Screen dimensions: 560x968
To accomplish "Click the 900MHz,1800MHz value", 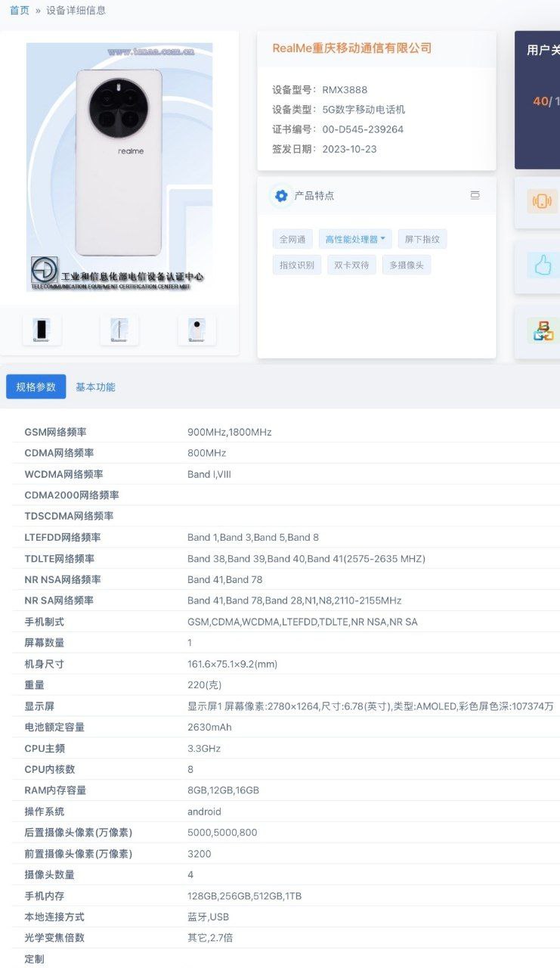I will click(x=230, y=432).
